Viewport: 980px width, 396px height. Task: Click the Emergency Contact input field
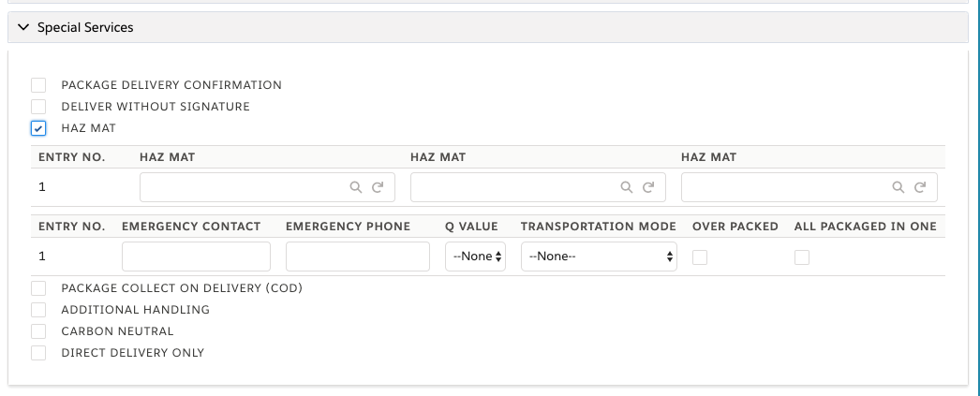(196, 257)
